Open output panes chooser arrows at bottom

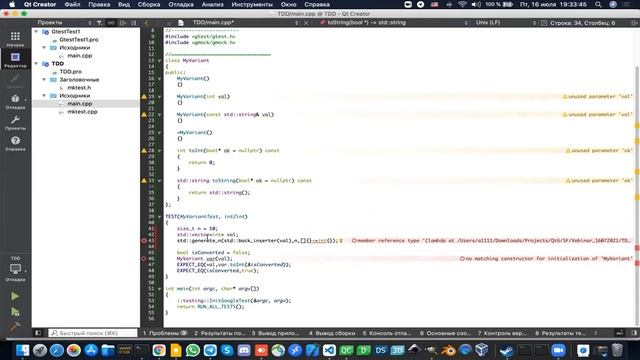point(596,333)
